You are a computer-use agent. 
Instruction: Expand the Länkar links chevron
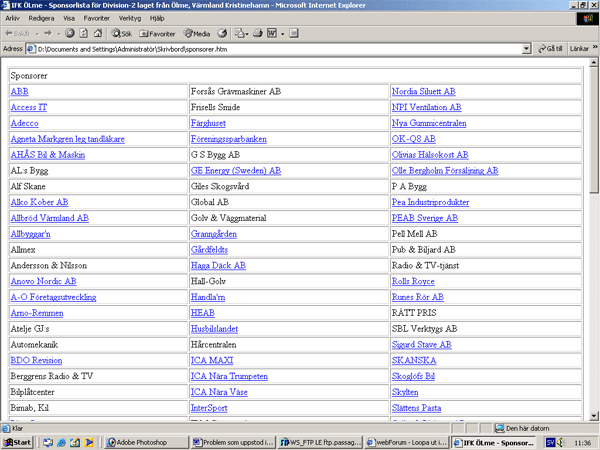[595, 47]
